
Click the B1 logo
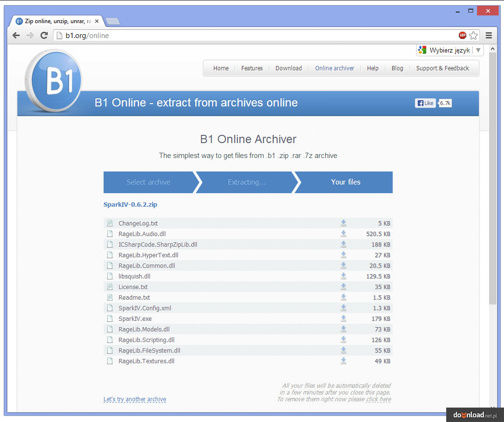pos(53,80)
